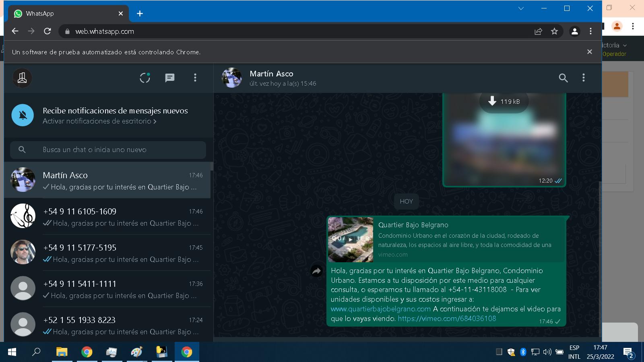The image size is (644, 362).
Task: Click default avatar of +52 1 55 contact
Action: (23, 325)
